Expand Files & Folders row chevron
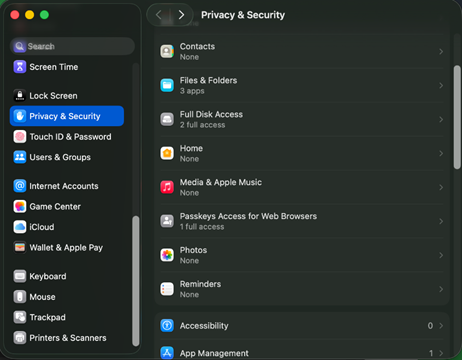 pyautogui.click(x=441, y=85)
